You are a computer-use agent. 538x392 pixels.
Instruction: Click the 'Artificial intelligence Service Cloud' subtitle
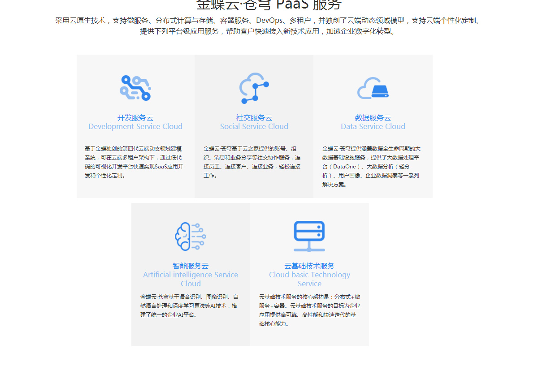point(191,279)
